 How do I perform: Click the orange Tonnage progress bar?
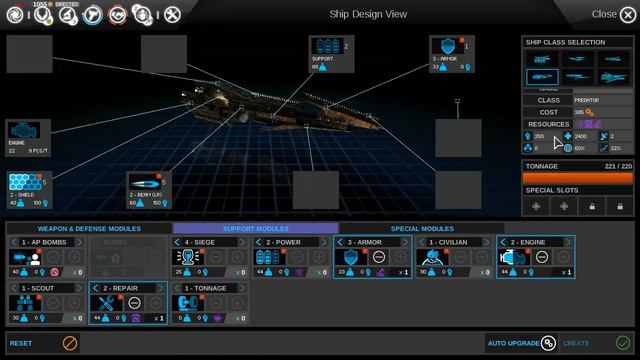tap(578, 178)
